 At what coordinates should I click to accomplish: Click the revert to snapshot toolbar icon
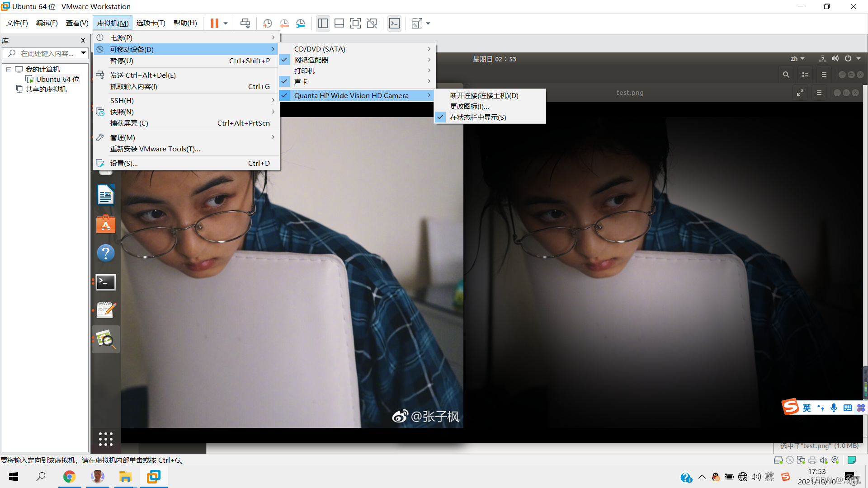click(284, 23)
